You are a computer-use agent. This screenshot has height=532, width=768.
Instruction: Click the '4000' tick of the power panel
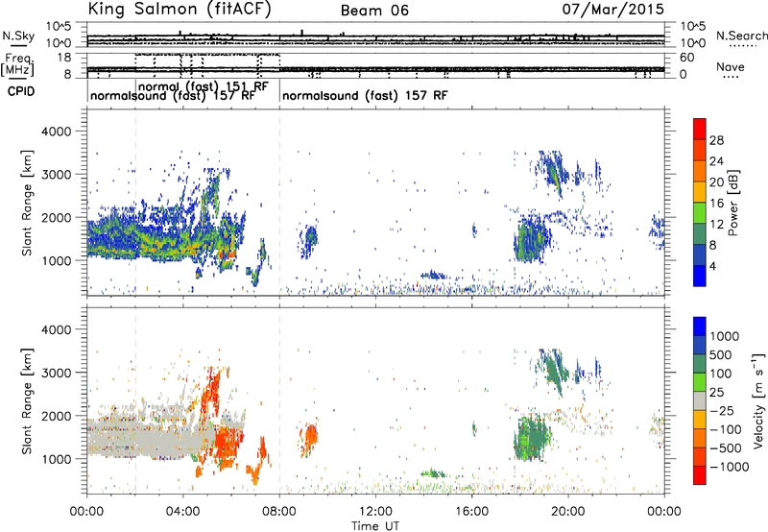(x=57, y=132)
